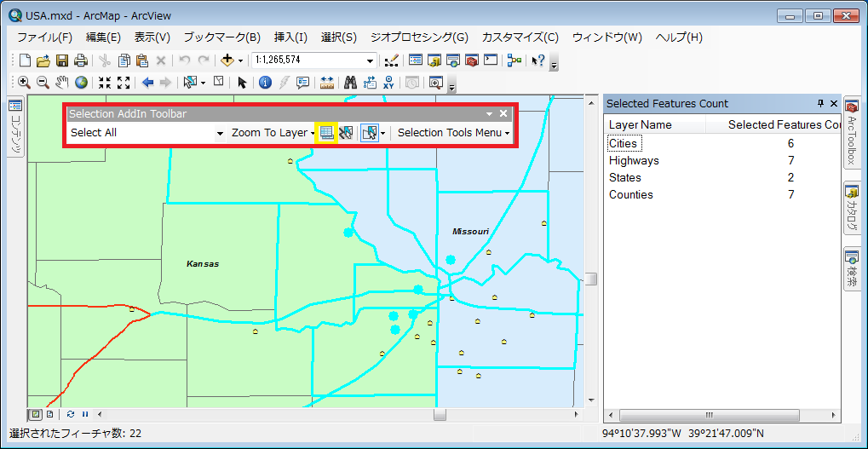Click the Go To XY icon
Viewport: 868px width, 449px height.
click(388, 83)
